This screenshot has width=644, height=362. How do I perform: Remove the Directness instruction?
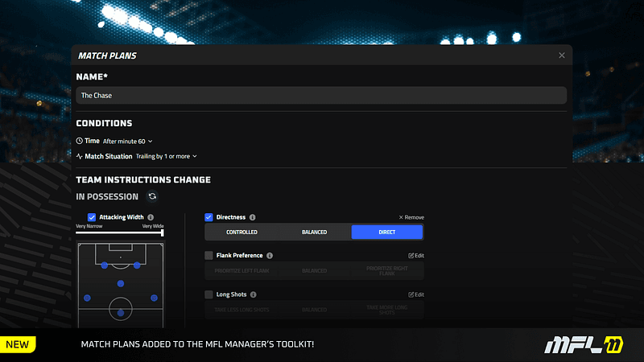coord(411,217)
